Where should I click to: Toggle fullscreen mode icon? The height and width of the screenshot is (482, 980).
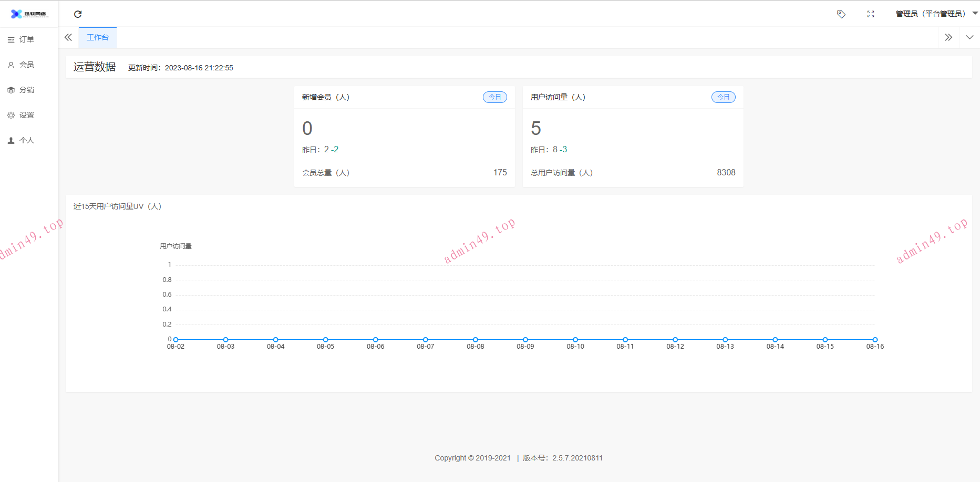pos(871,14)
